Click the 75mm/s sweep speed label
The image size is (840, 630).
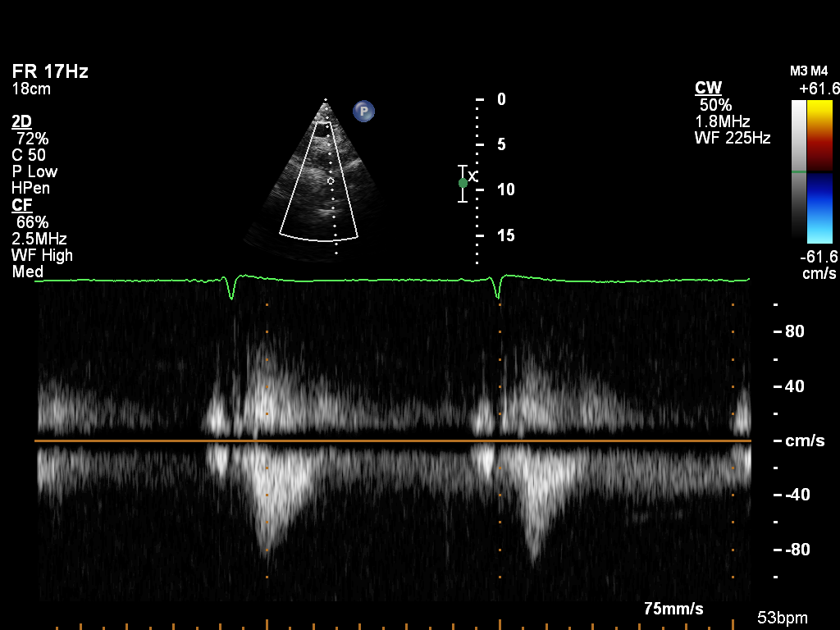673,609
